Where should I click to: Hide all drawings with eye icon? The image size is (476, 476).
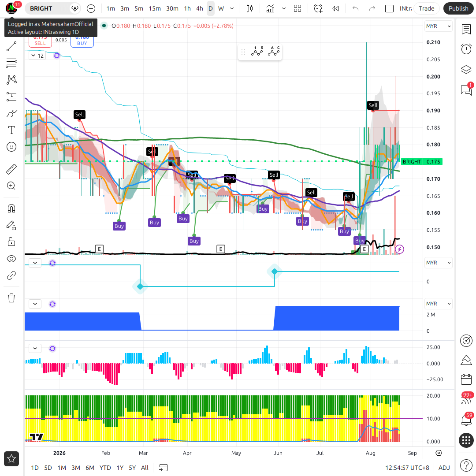[x=11, y=259]
